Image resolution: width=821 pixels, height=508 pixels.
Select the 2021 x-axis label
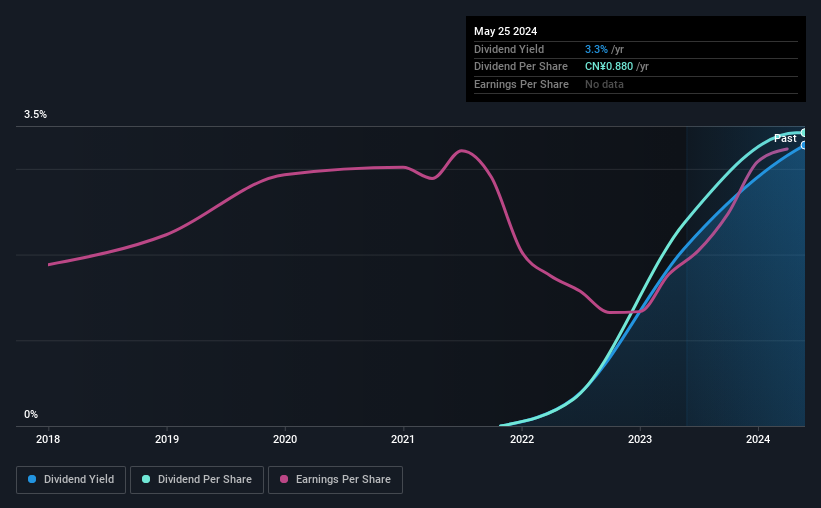click(403, 439)
